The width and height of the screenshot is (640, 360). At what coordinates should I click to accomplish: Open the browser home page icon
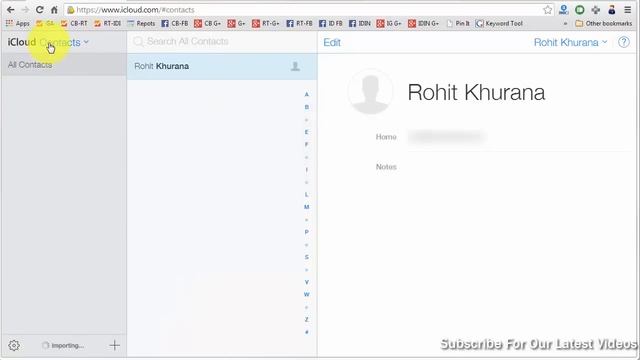(x=54, y=10)
